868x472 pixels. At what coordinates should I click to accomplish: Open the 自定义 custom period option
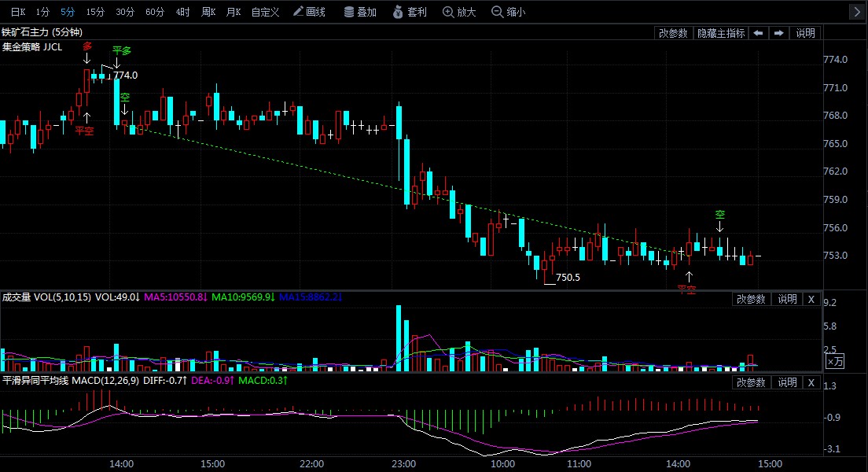click(265, 12)
